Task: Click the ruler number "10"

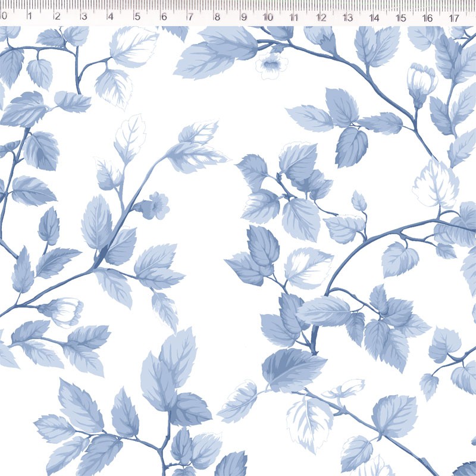Action: [x=268, y=17]
